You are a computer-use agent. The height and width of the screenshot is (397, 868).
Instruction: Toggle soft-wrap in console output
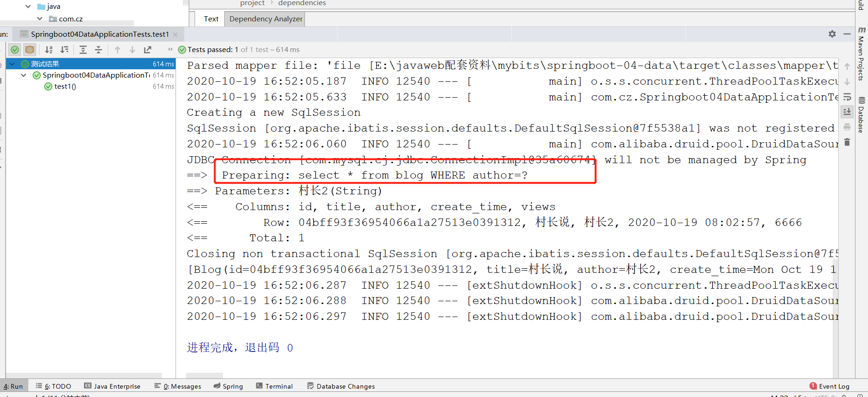pos(847,97)
